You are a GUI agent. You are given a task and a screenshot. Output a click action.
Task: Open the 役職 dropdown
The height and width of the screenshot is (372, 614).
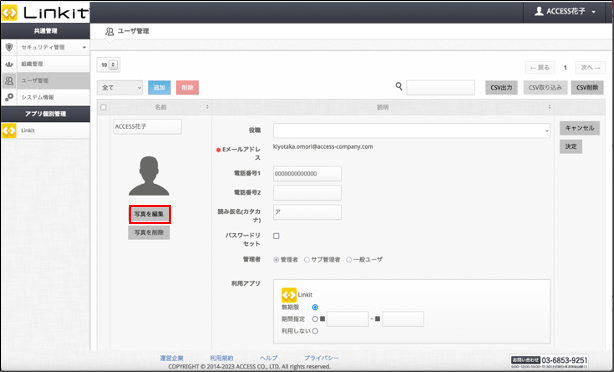[412, 131]
